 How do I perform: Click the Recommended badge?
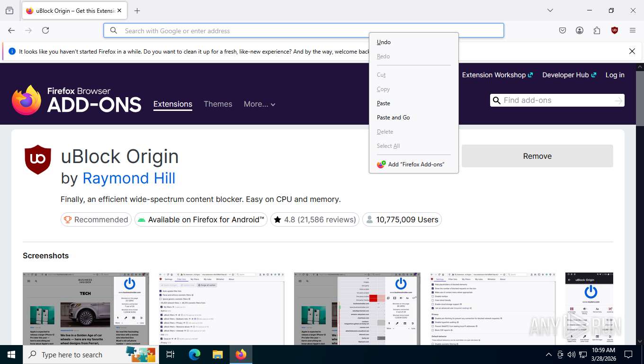pos(96,219)
